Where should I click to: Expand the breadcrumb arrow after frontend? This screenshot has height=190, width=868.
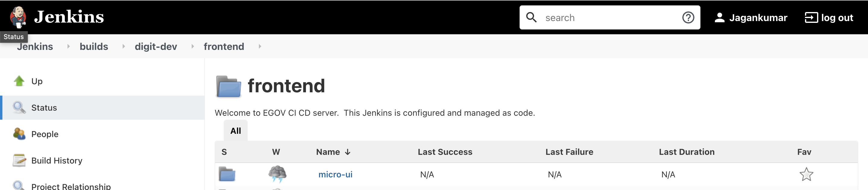[x=260, y=46]
